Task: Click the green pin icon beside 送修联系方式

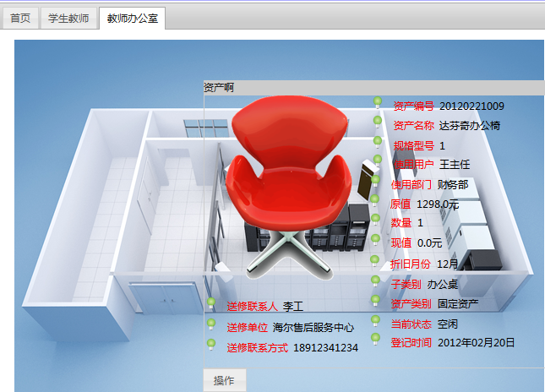Action: (x=211, y=343)
